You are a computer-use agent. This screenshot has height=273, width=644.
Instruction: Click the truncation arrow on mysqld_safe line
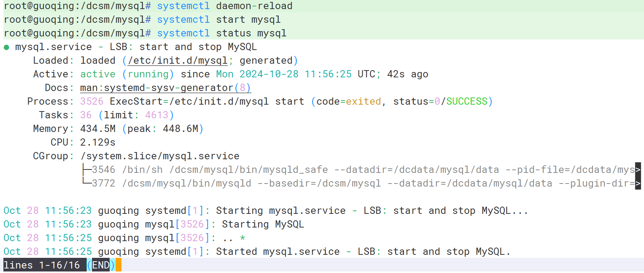coord(638,169)
